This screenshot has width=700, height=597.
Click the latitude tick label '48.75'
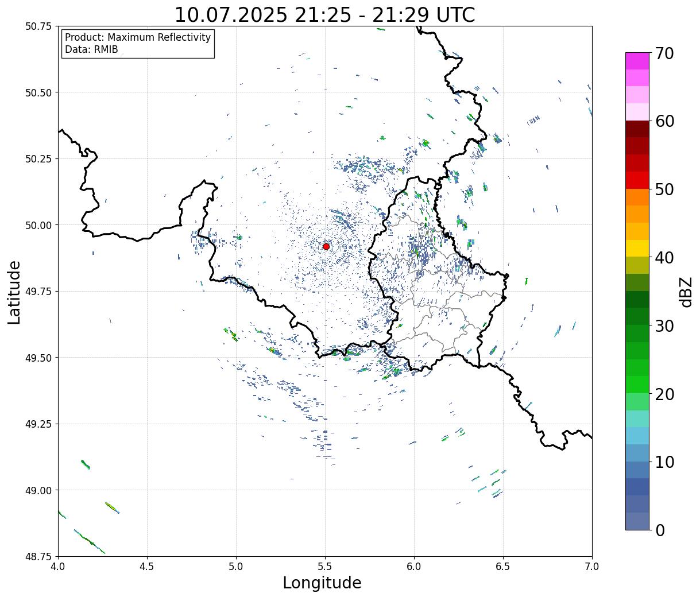pyautogui.click(x=38, y=556)
